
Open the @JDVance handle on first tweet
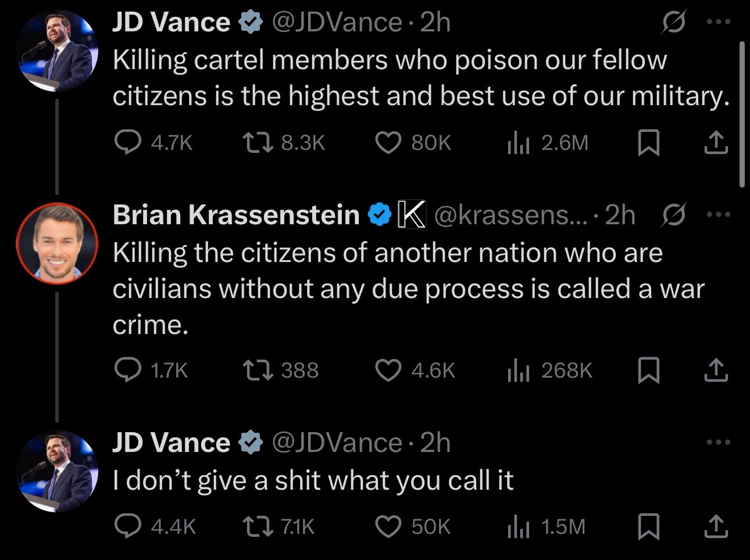tap(337, 23)
